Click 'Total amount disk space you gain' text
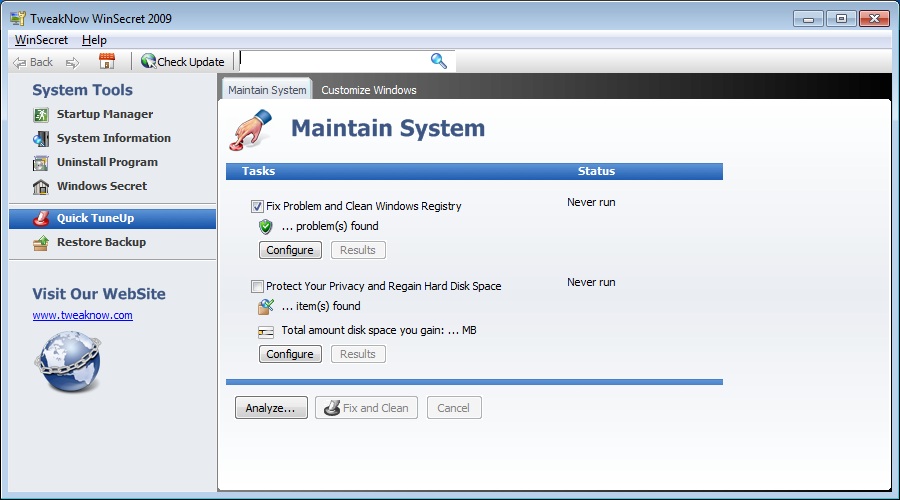 coord(379,331)
